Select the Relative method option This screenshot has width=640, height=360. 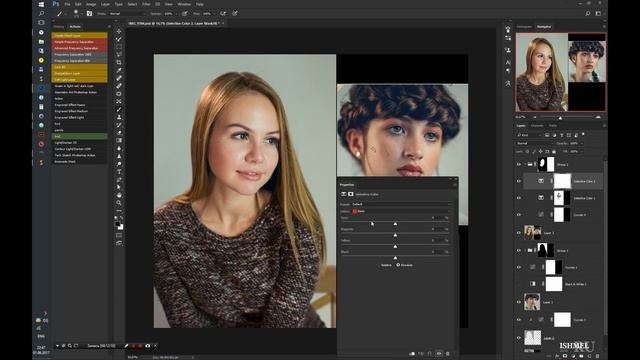[x=386, y=265]
